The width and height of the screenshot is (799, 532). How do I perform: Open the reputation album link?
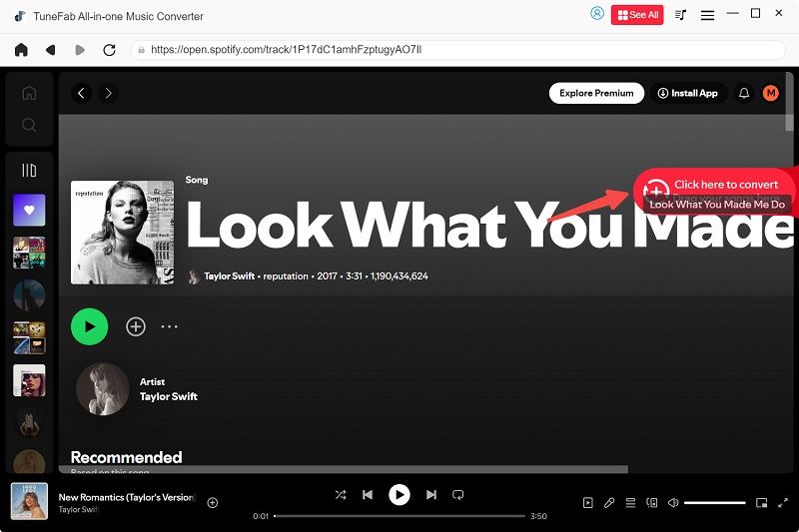[x=286, y=275]
